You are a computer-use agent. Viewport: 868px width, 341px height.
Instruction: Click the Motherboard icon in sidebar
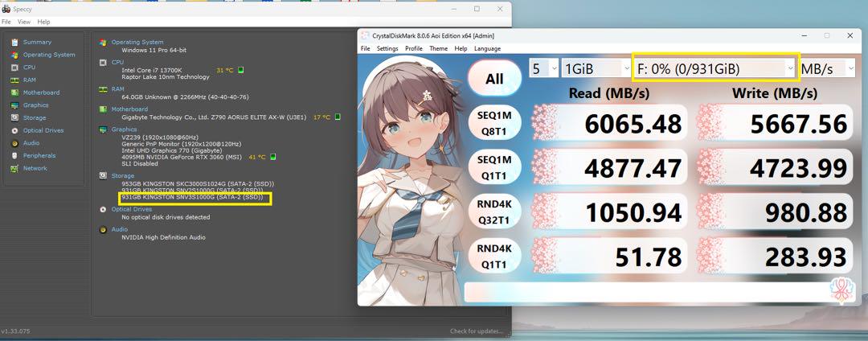(14, 92)
